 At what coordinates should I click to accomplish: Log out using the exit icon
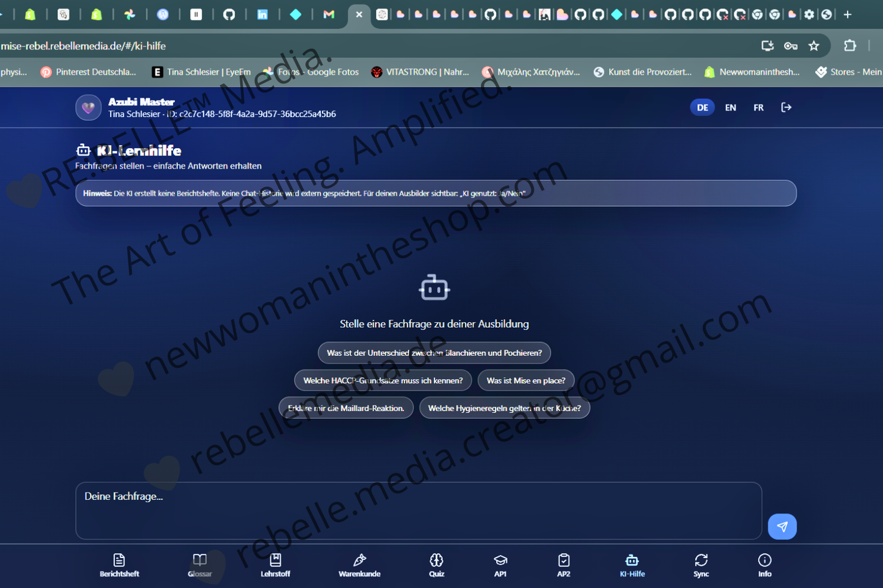coord(786,107)
